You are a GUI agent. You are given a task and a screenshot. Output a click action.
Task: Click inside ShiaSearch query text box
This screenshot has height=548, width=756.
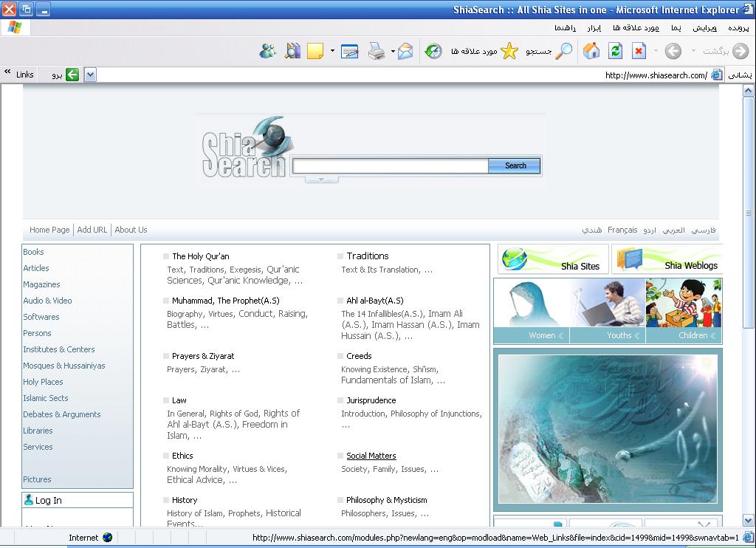point(391,166)
